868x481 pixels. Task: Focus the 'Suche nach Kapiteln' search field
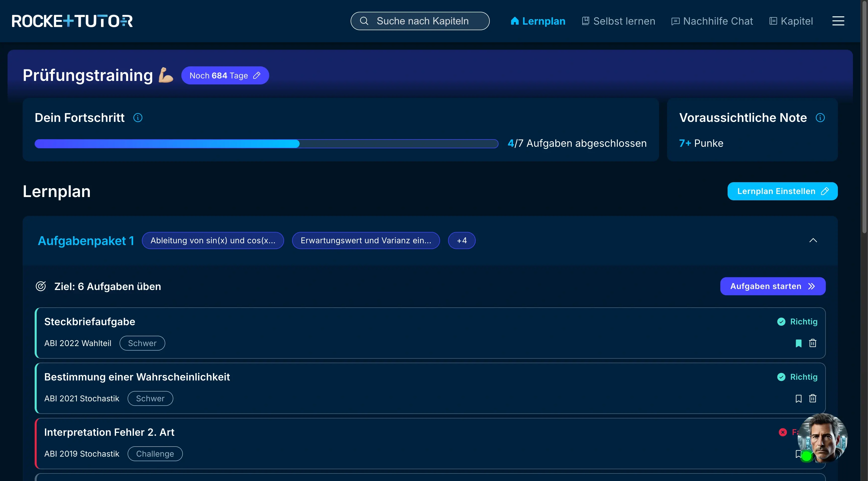(420, 21)
